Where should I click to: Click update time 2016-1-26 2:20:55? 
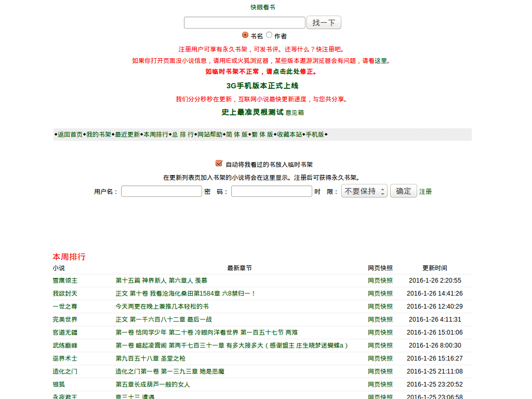point(435,281)
